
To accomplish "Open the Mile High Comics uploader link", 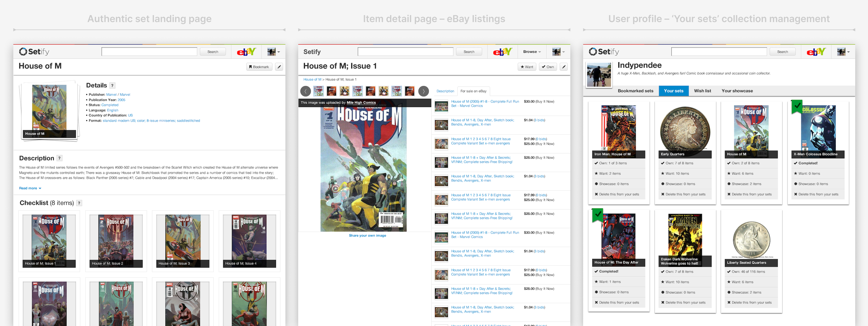I will (x=361, y=102).
